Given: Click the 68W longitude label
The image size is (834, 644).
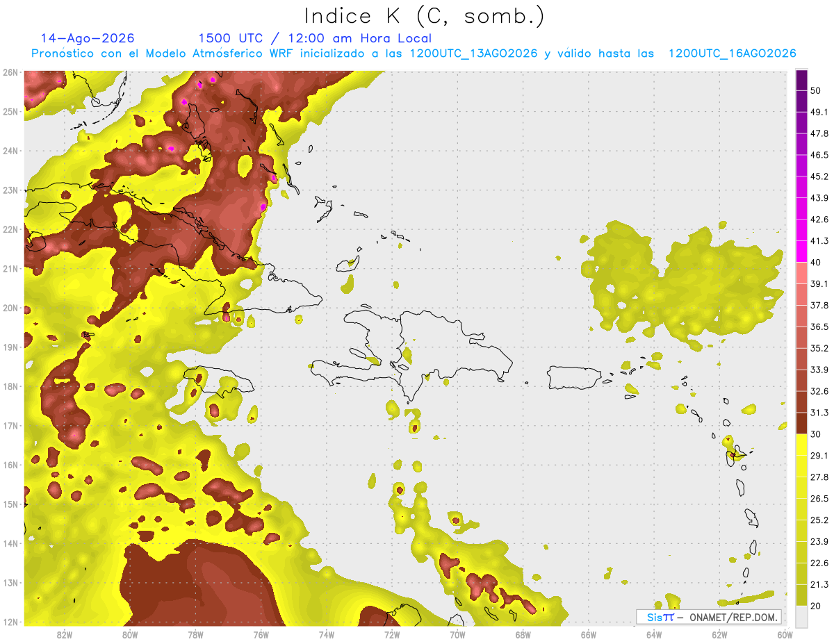Looking at the screenshot, I should 523,634.
